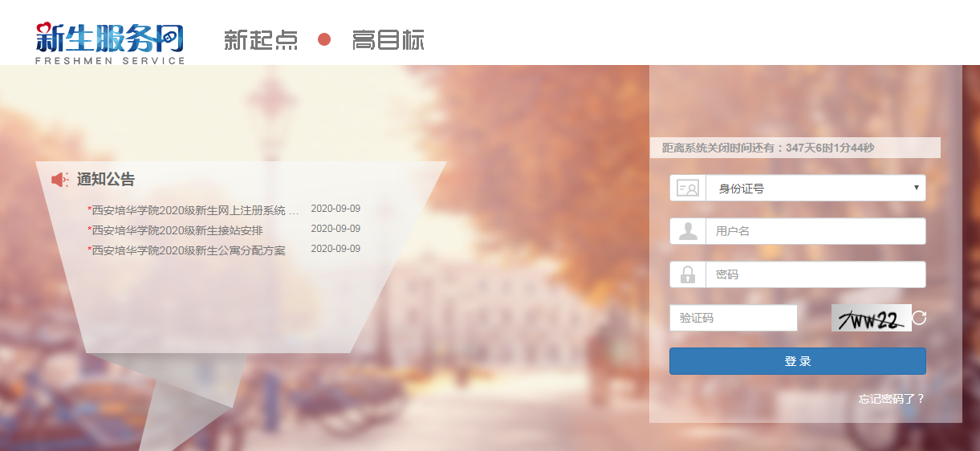Click the megaphone icon beside 通知公告
980x451 pixels.
click(x=60, y=180)
